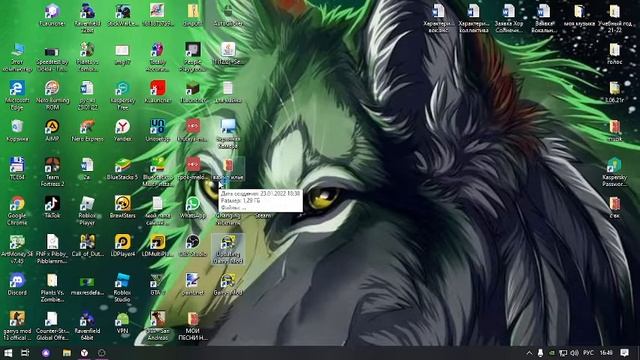Viewport: 640px width, 360px height.
Task: Select the GTA San Andreas shortcut
Action: click(x=158, y=326)
